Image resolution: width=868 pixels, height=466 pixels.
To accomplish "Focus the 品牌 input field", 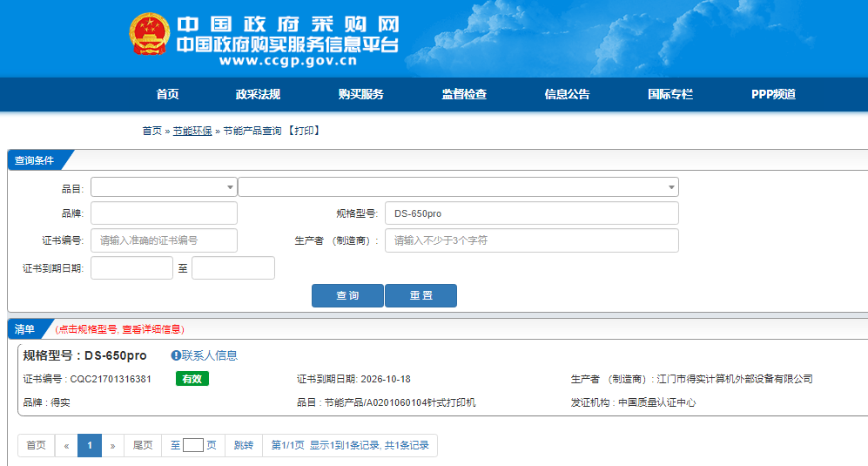I will tap(164, 213).
